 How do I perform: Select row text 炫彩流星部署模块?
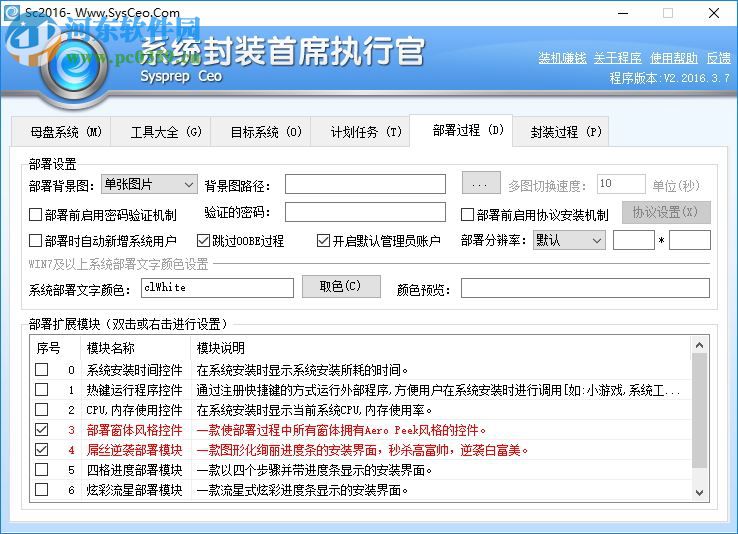coord(134,490)
